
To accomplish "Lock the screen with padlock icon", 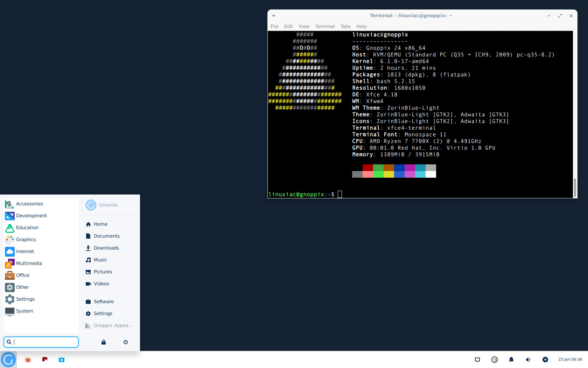I will [x=104, y=342].
